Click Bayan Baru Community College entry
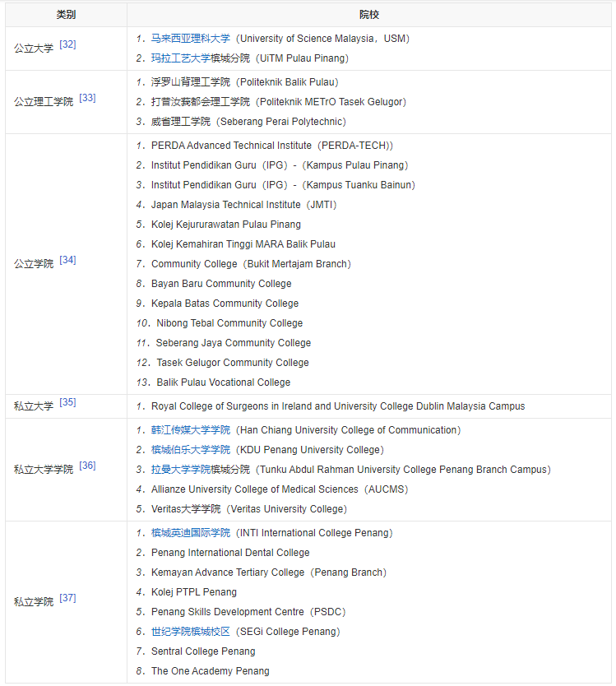The image size is (616, 686). (x=221, y=284)
